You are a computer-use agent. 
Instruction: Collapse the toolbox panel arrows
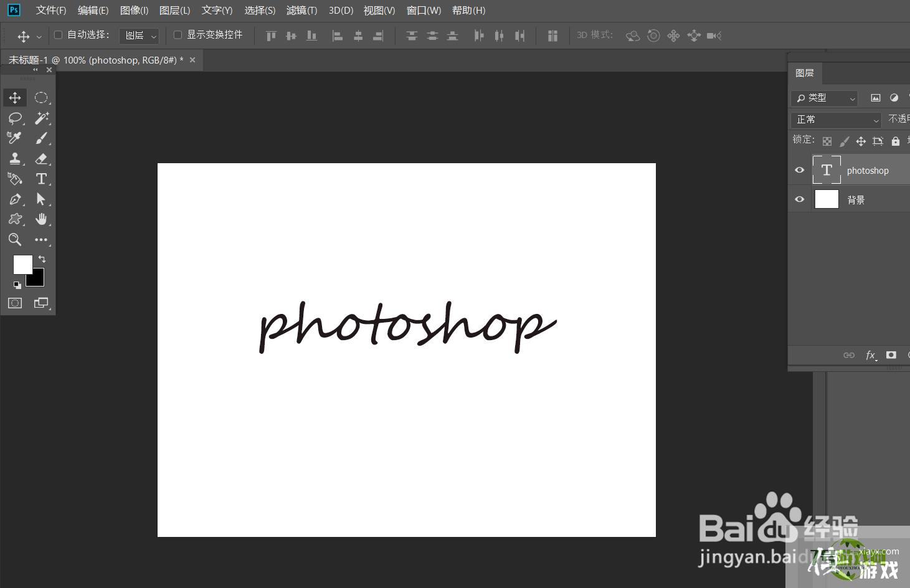click(36, 70)
